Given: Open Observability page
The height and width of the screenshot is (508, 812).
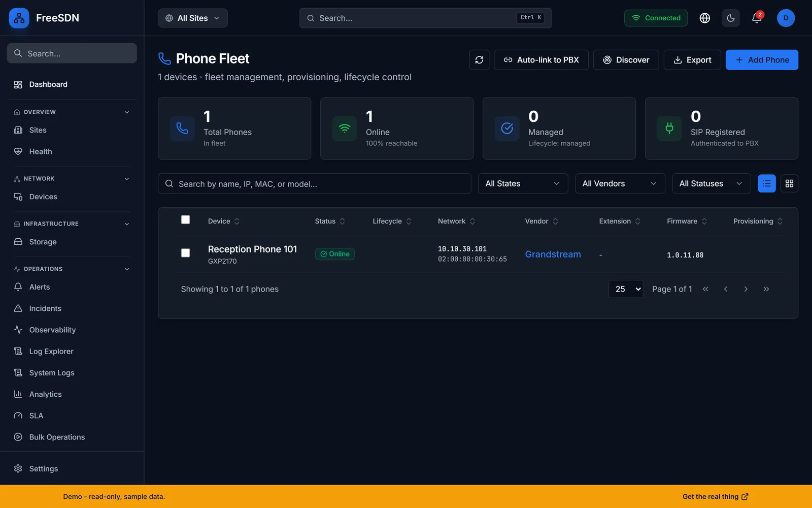Looking at the screenshot, I should (72, 330).
